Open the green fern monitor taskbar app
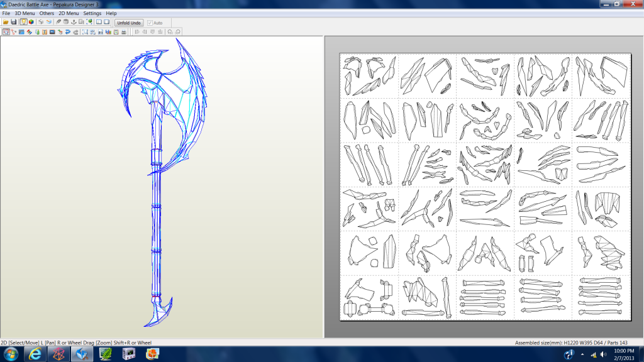Screen dimensions: 644x362 [106, 354]
